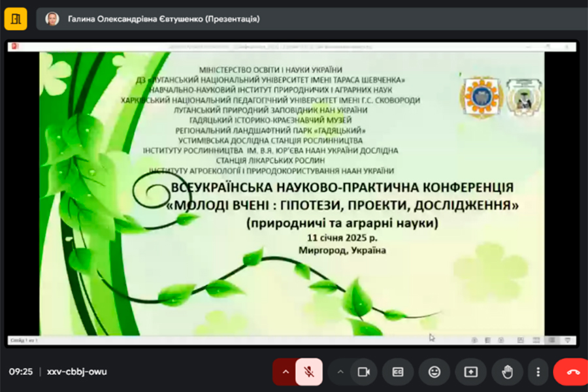Click the Luhansk university sunflower emblem logo
This screenshot has width=588, height=392.
pos(482,97)
